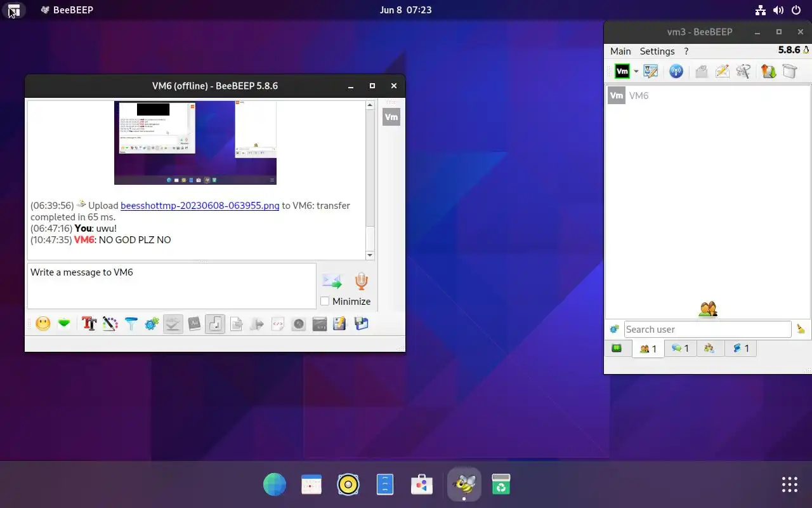Viewport: 812px width, 508px height.
Task: Click the dark screenshot window icon in toolbar
Action: pos(319,324)
